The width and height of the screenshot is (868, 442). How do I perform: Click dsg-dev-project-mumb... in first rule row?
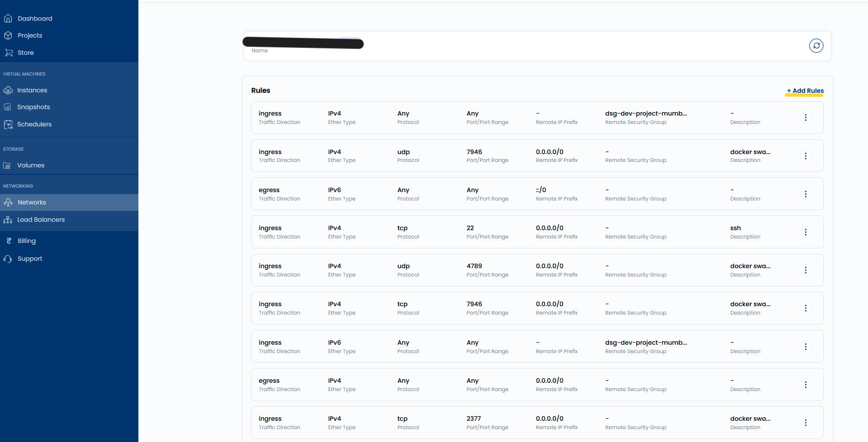coord(646,114)
